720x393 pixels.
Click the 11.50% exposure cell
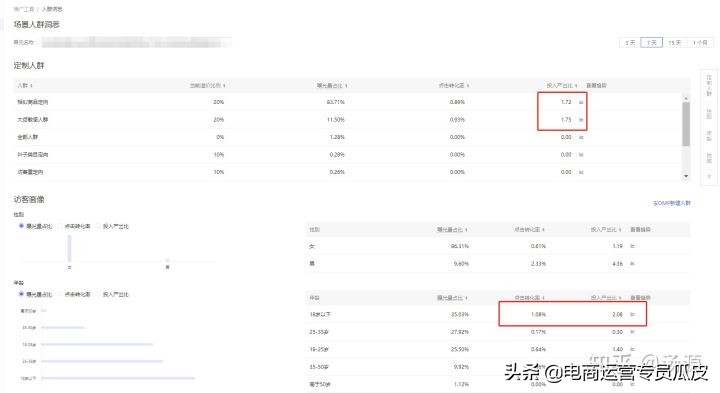click(336, 119)
